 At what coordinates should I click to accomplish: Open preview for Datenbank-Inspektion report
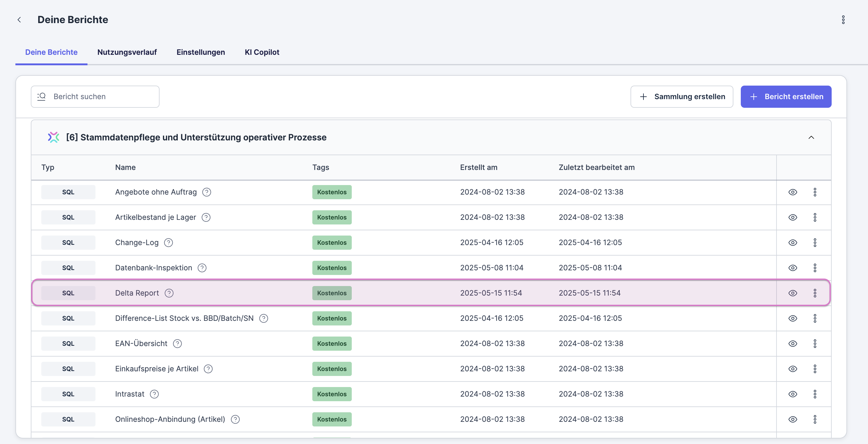pyautogui.click(x=793, y=268)
